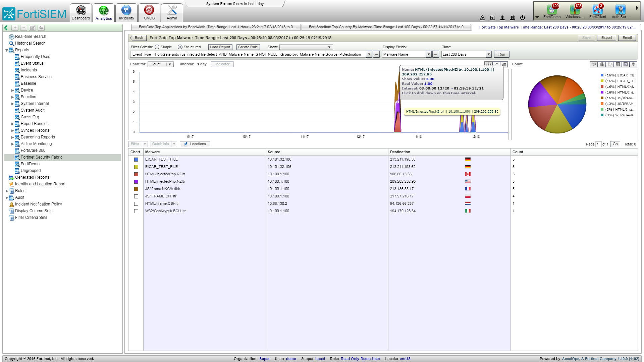Go to the CMDB module
The image size is (644, 362).
tap(149, 13)
